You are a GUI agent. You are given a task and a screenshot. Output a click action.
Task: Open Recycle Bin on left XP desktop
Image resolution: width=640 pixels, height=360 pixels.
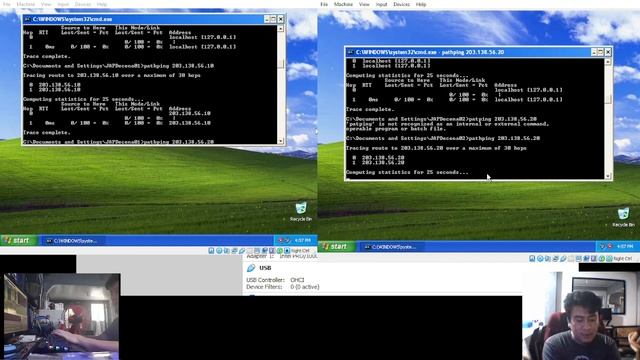pyautogui.click(x=301, y=211)
